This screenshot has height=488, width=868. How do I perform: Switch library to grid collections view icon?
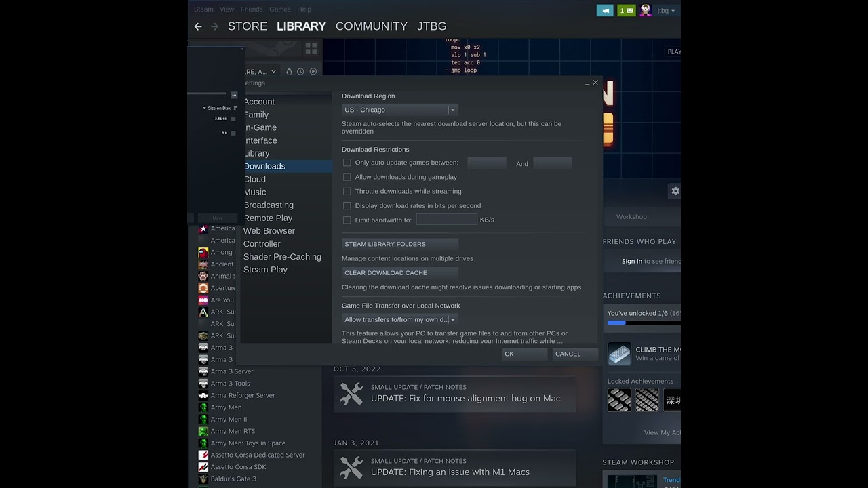click(x=311, y=49)
